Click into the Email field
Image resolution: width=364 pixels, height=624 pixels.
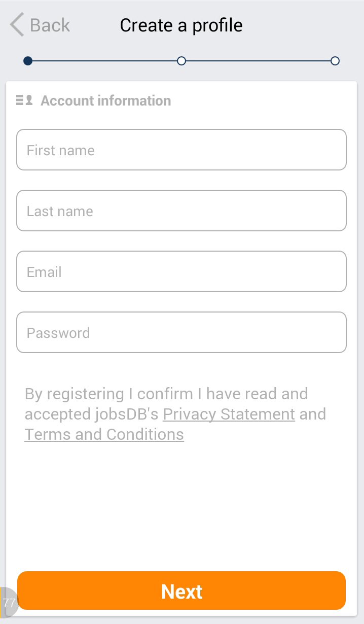coord(181,271)
